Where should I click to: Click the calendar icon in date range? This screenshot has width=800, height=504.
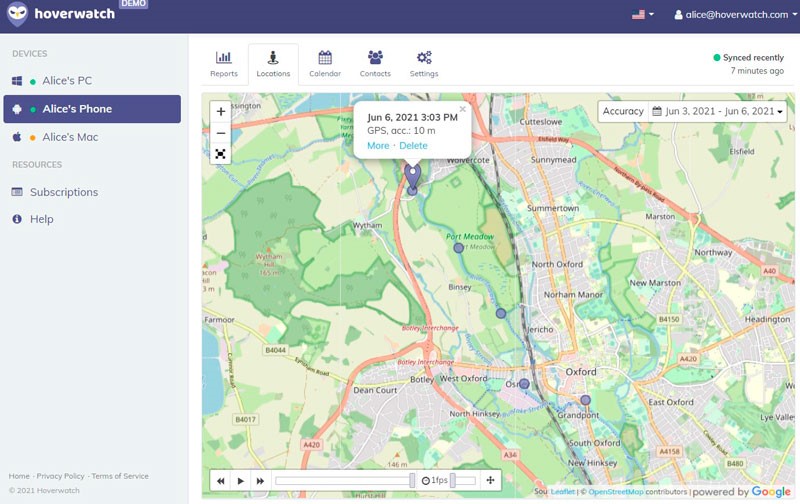click(x=657, y=111)
